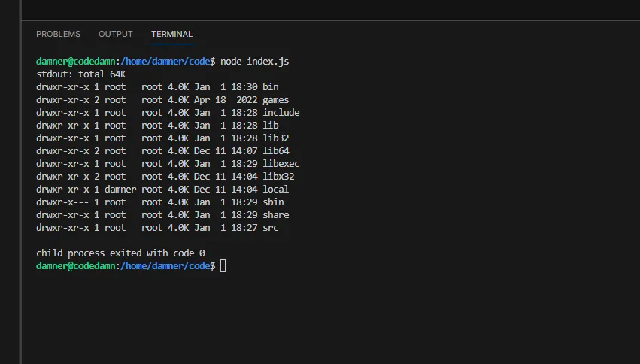Click 'damner@codedamn' in the first prompt
Screen dimensions: 640x364
click(75, 61)
